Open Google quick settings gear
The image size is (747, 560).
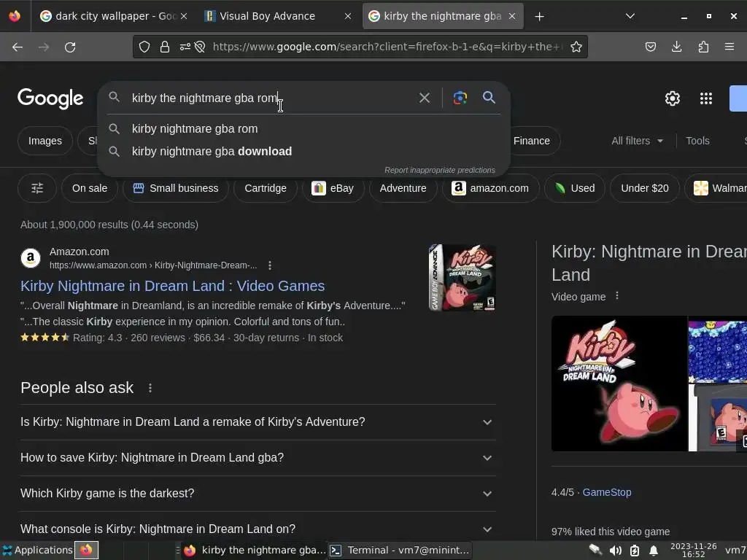(x=672, y=98)
